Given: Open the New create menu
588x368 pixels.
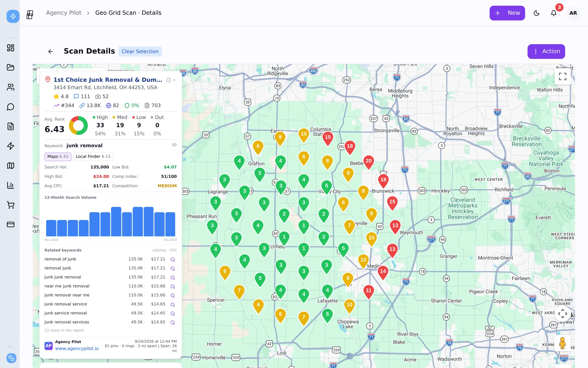Looking at the screenshot, I should [x=507, y=13].
